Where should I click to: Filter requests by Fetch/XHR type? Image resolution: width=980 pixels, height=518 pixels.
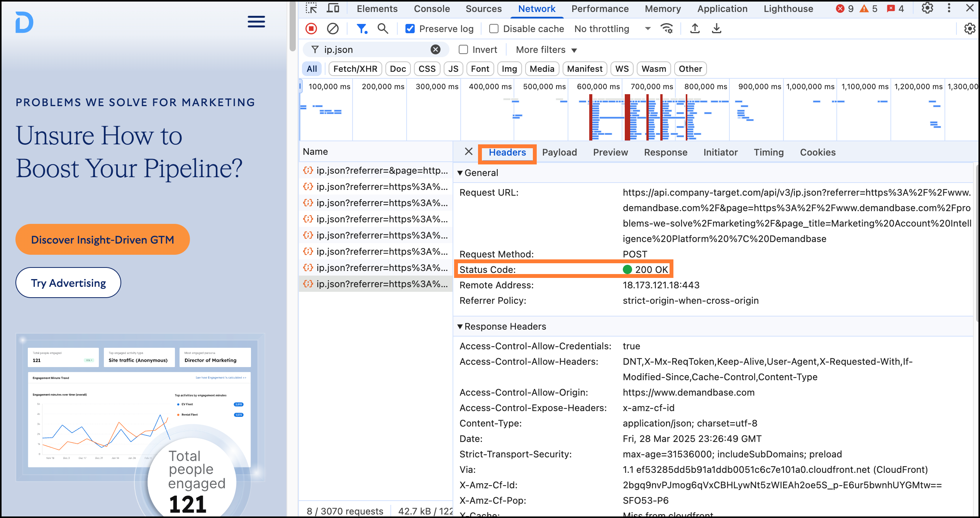[x=355, y=69]
